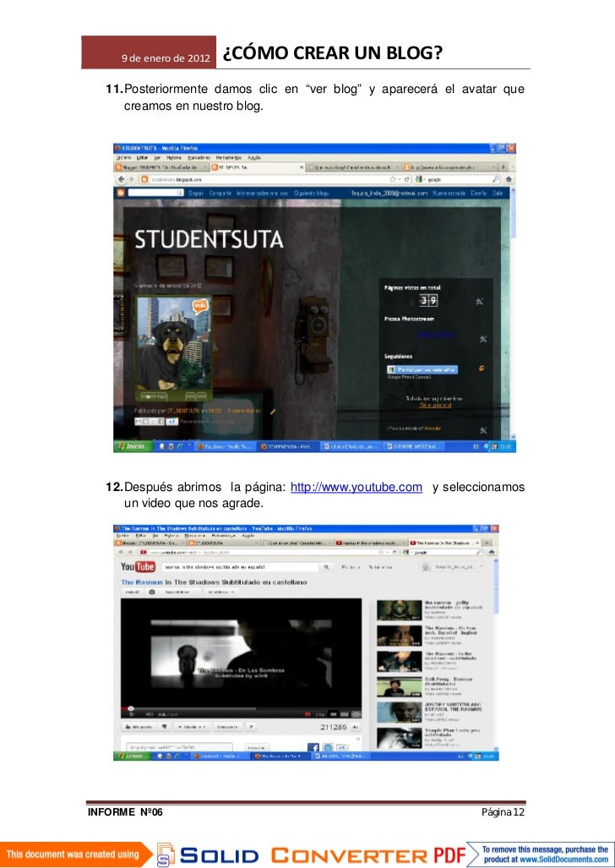This screenshot has height=868, width=615.
Task: Open the youtube.com hyperlink in step 12
Action: [356, 487]
